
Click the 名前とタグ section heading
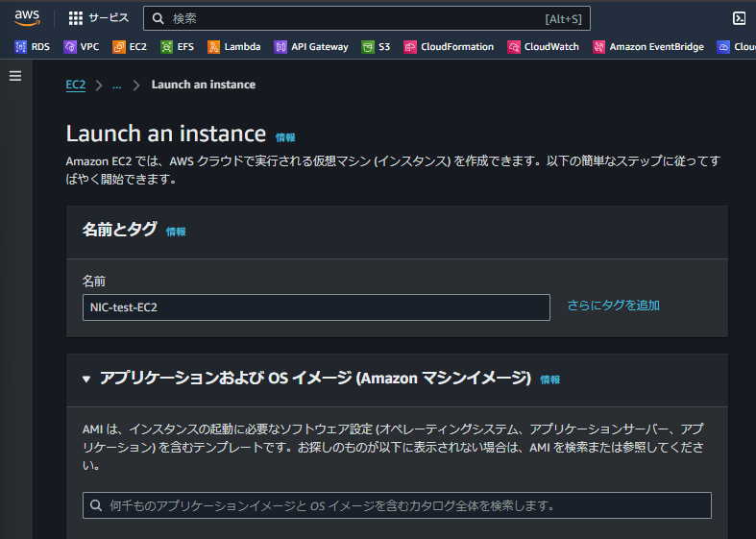pyautogui.click(x=119, y=230)
